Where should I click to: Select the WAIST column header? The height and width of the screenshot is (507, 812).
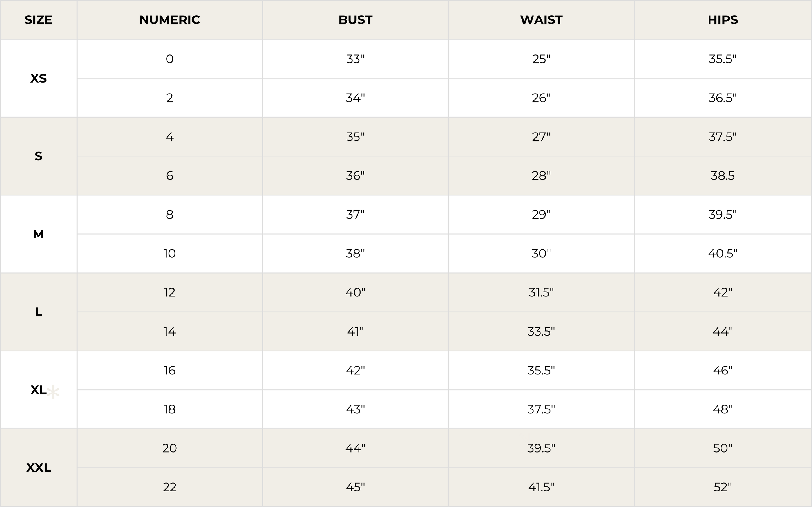click(541, 20)
